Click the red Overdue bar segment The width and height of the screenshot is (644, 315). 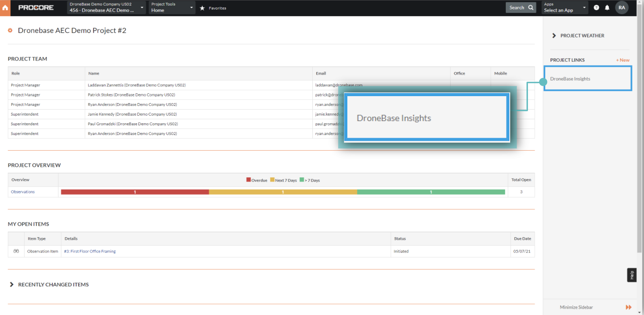(135, 192)
